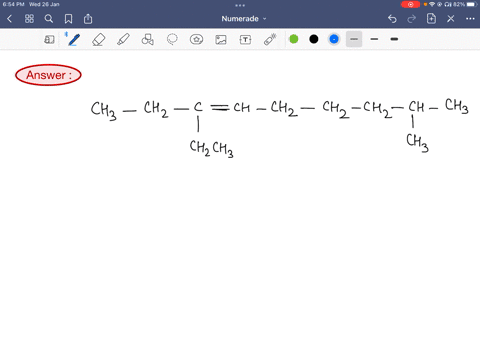This screenshot has width=480, height=360.
Task: Select the thinnest stroke width
Action: tap(354, 39)
